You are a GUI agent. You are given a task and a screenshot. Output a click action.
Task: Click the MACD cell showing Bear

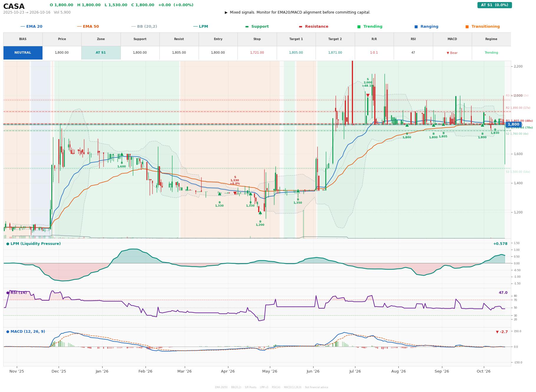452,53
